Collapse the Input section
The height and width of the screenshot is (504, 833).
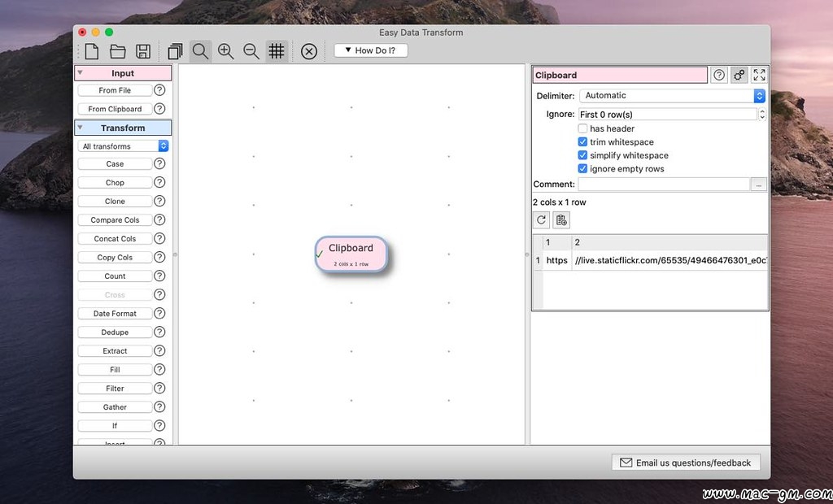[81, 73]
